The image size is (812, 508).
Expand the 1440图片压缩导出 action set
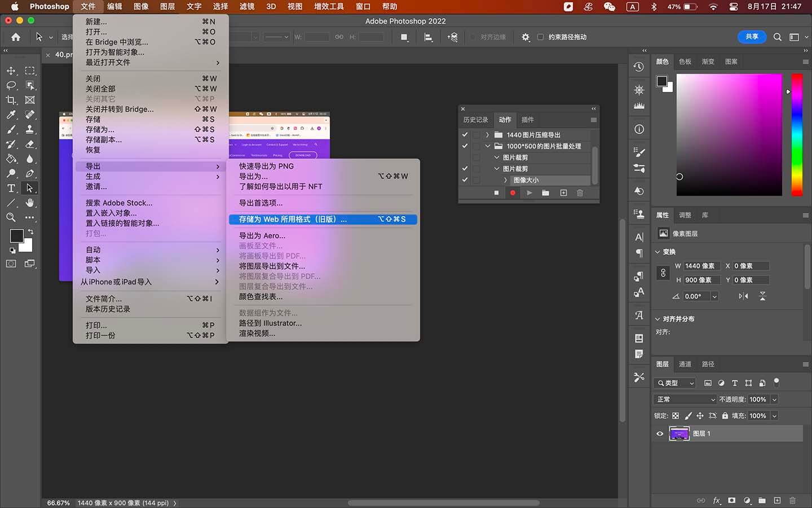click(x=487, y=135)
